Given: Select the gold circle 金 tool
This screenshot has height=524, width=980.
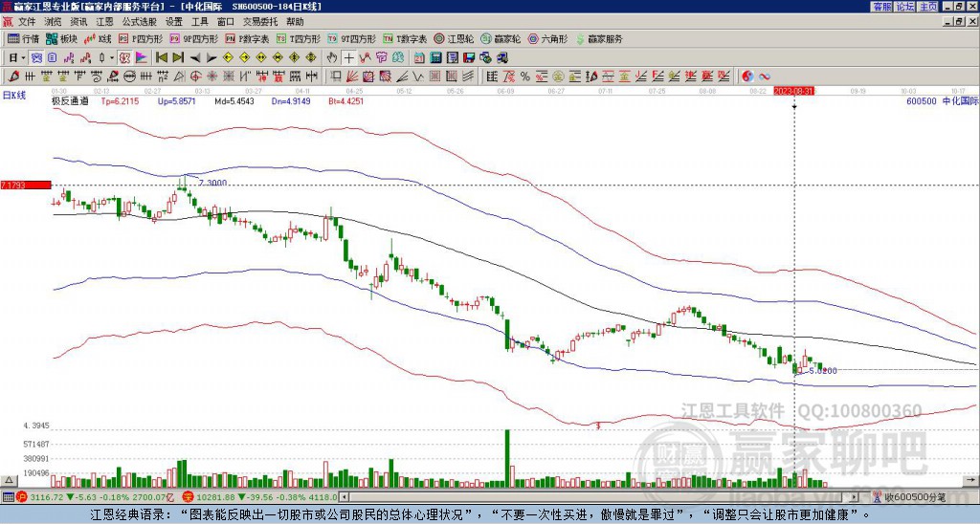Looking at the screenshot, I should [x=558, y=76].
